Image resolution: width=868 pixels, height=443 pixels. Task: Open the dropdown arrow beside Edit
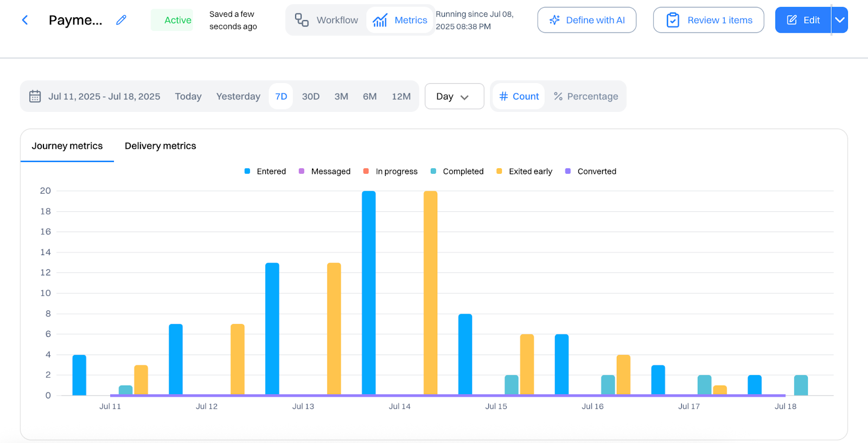click(840, 20)
